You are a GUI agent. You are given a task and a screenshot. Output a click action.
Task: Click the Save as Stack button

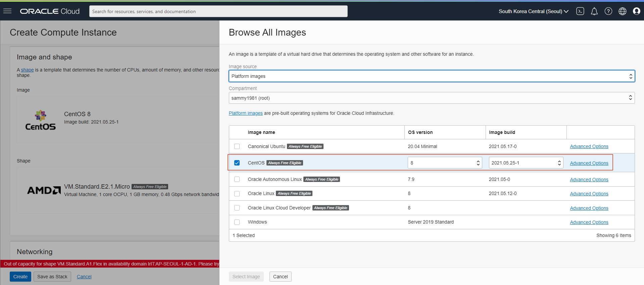point(52,277)
